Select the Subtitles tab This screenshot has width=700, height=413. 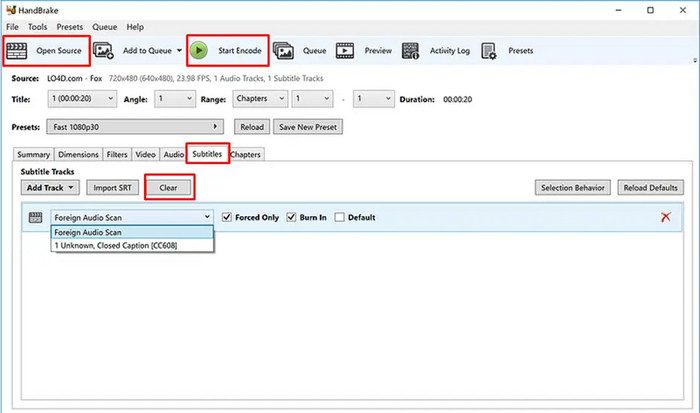coord(207,154)
